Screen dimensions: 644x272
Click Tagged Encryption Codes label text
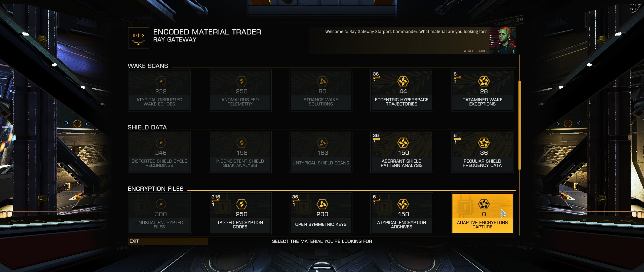[x=240, y=225]
